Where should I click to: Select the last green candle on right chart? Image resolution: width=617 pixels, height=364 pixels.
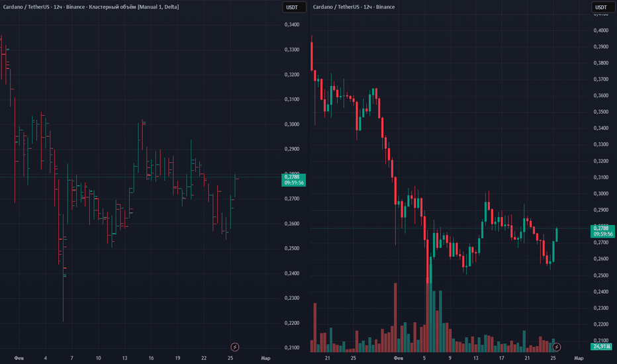[x=557, y=234]
